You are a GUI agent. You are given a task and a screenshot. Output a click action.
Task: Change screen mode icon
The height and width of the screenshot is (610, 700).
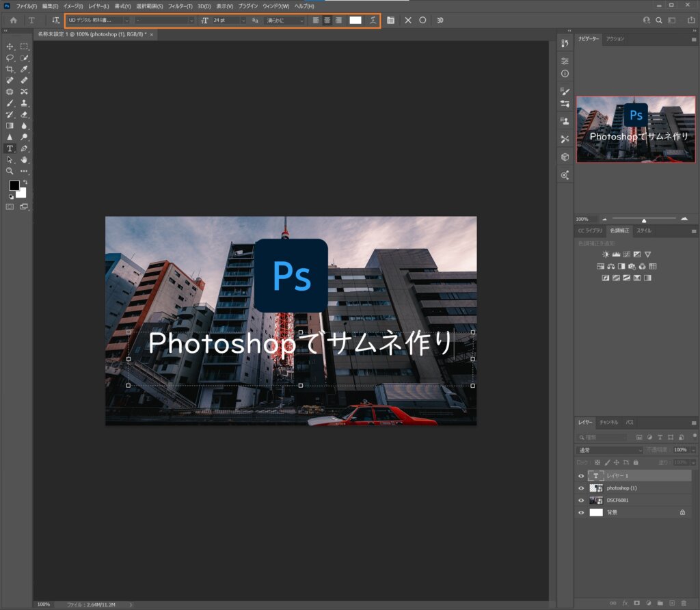pyautogui.click(x=24, y=207)
